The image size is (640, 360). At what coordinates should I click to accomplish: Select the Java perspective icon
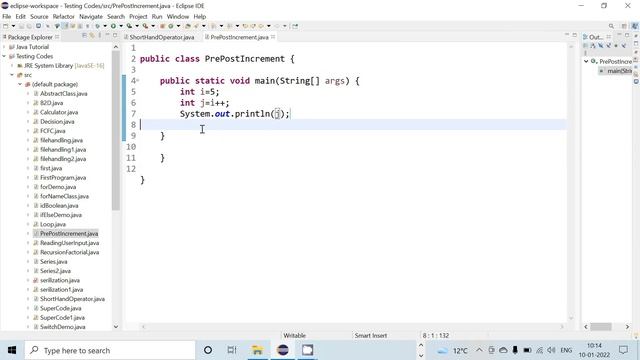click(x=635, y=26)
